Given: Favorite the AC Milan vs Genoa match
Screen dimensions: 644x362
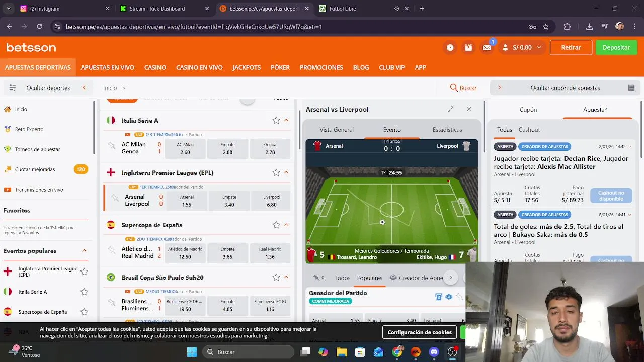Looking at the screenshot, I should pos(112,145).
